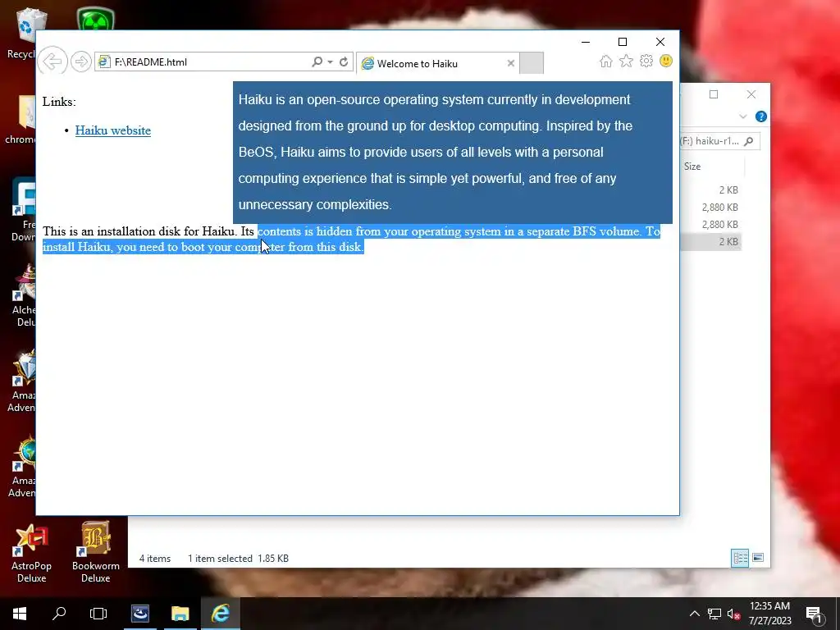Open the Recycle Bin desktop icon
The height and width of the screenshot is (630, 840).
[21, 33]
